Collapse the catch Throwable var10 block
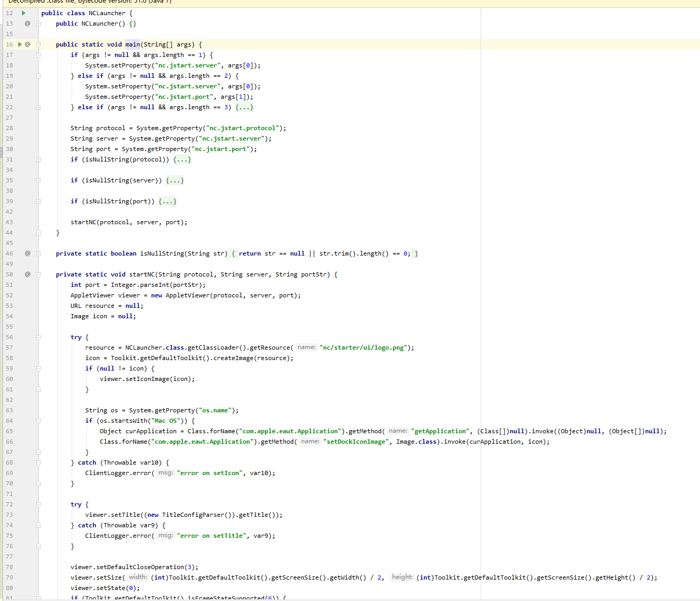This screenshot has height=601, width=700. point(38,463)
